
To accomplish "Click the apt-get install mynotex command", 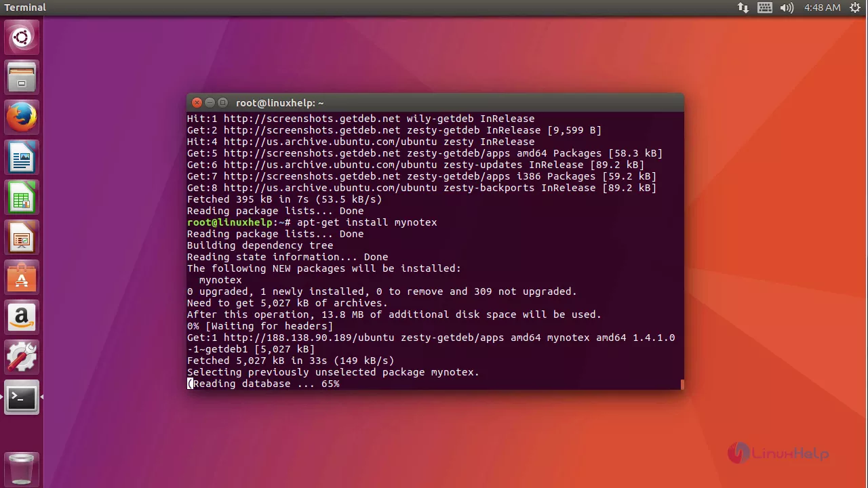I will pyautogui.click(x=367, y=222).
